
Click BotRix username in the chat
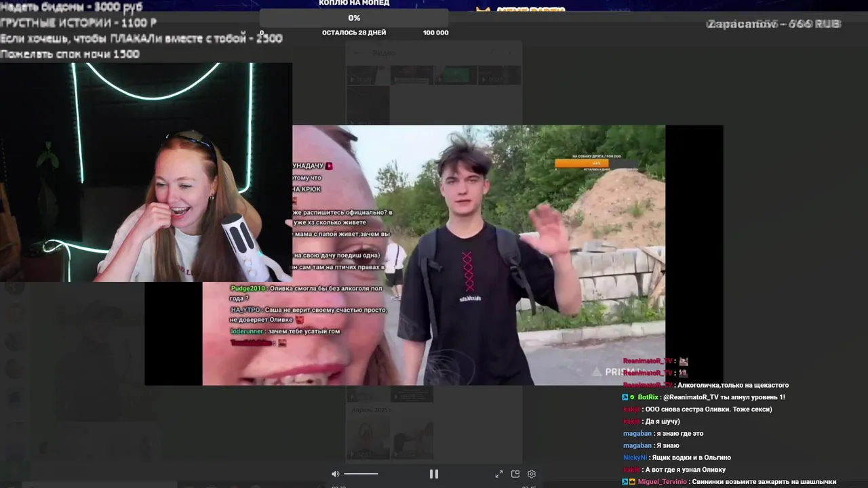(x=648, y=397)
